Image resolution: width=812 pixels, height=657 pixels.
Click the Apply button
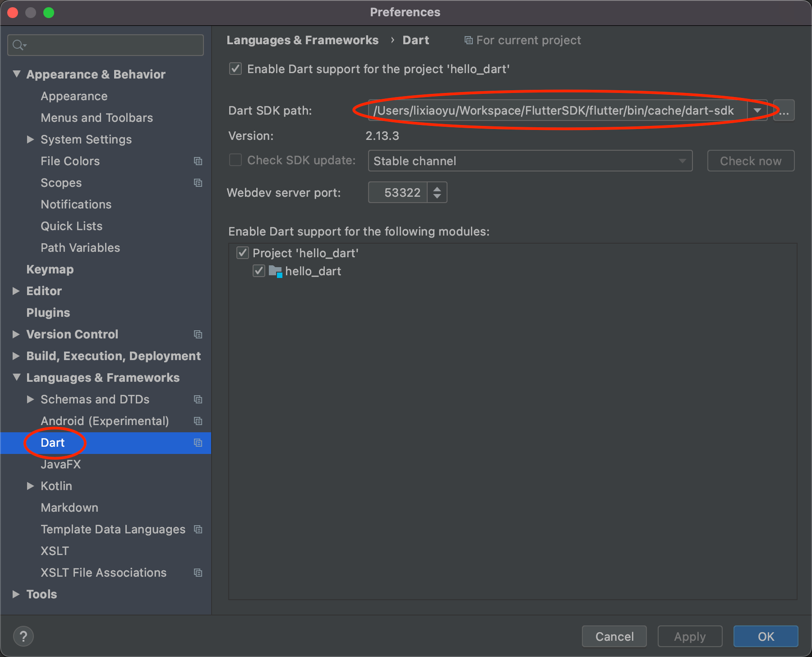click(690, 636)
